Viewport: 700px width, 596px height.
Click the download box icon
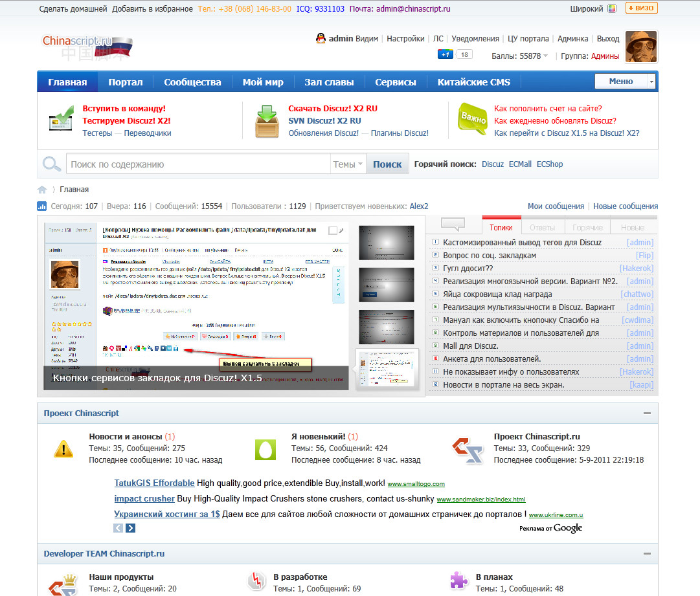pos(267,121)
